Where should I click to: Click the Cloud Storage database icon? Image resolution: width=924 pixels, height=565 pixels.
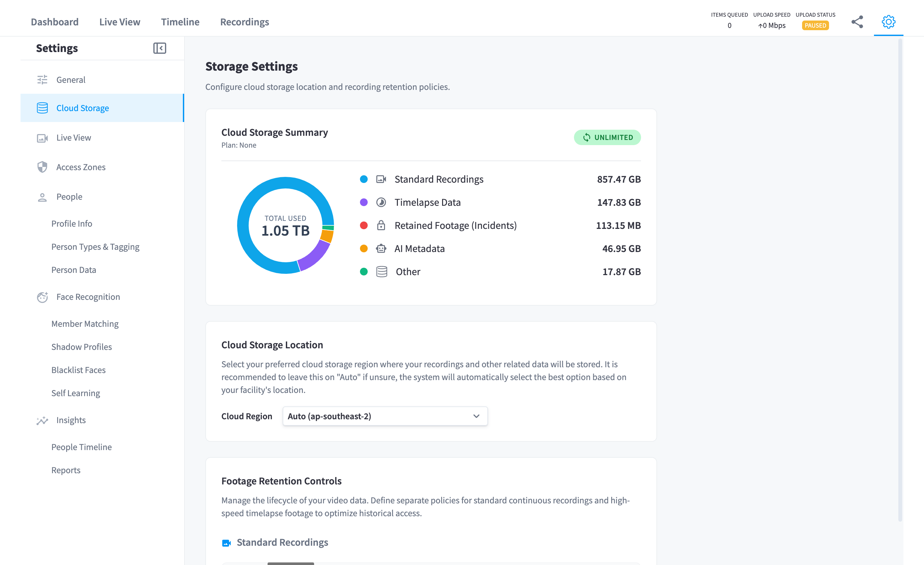42,108
